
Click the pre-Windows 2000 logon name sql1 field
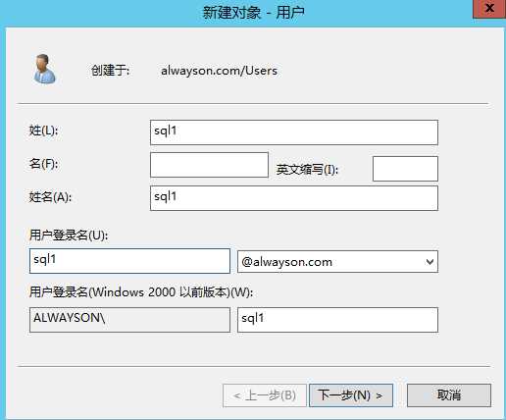[x=337, y=320]
